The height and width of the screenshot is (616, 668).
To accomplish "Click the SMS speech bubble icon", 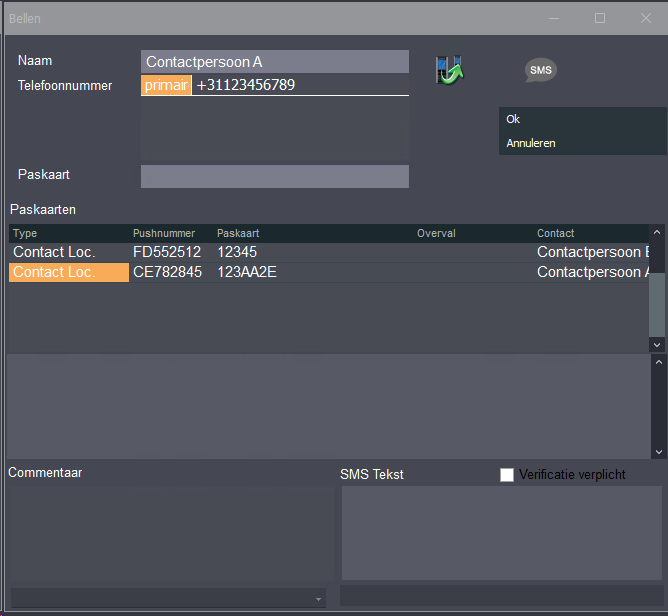I will pos(540,70).
